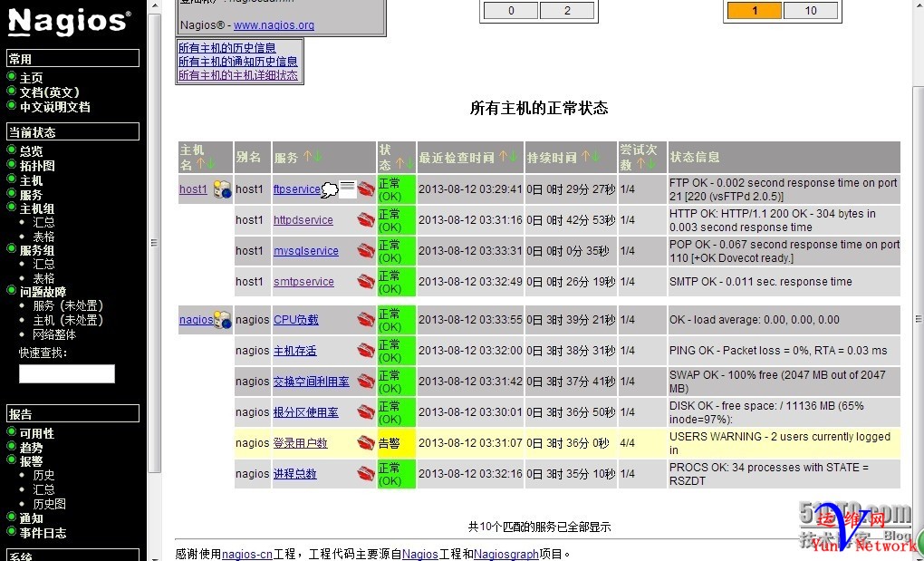Open 所有主机的通知历史信息 link
This screenshot has height=561, width=924.
tap(238, 62)
